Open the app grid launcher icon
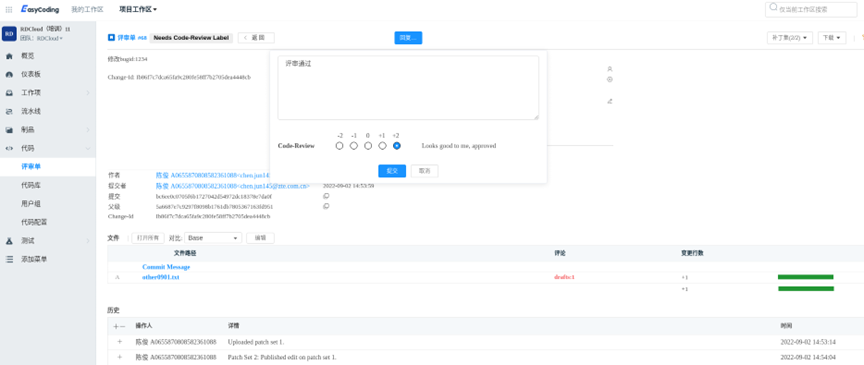 9,9
